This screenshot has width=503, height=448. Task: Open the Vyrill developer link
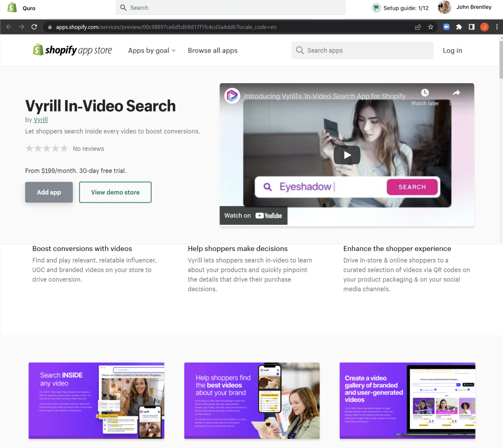pyautogui.click(x=41, y=120)
